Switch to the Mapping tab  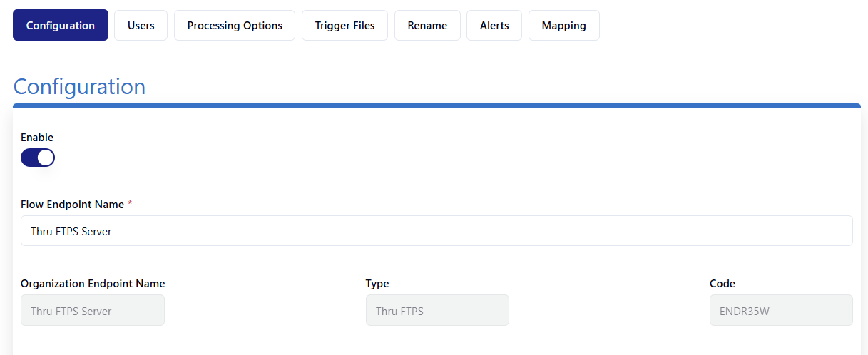pos(563,25)
